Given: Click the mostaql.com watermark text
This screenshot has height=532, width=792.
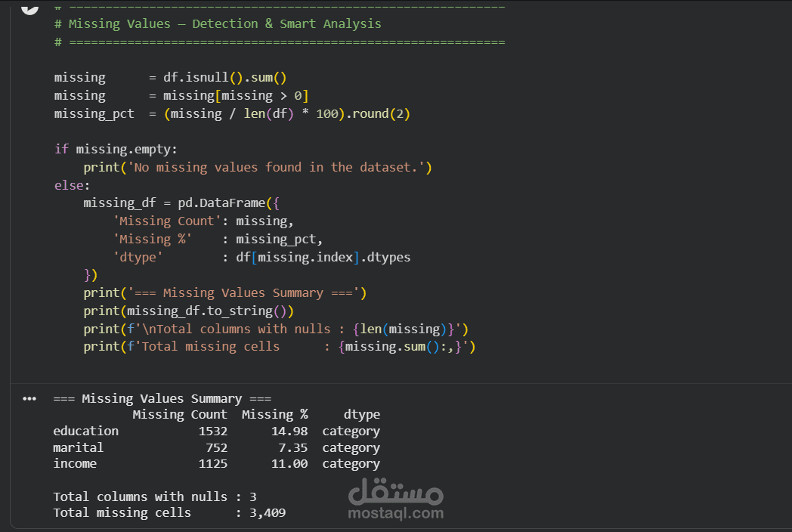Looking at the screenshot, I should 395,513.
